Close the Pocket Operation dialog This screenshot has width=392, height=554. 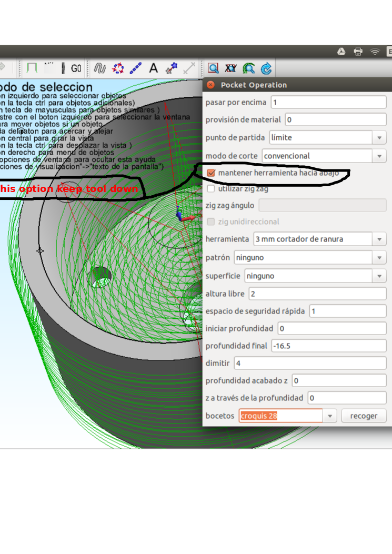click(211, 85)
